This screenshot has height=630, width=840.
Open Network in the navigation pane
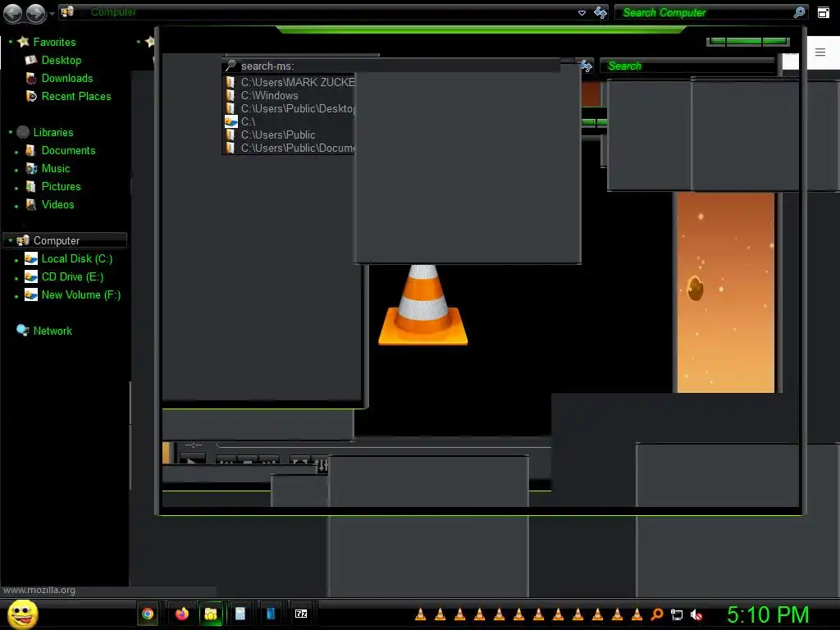tap(52, 331)
